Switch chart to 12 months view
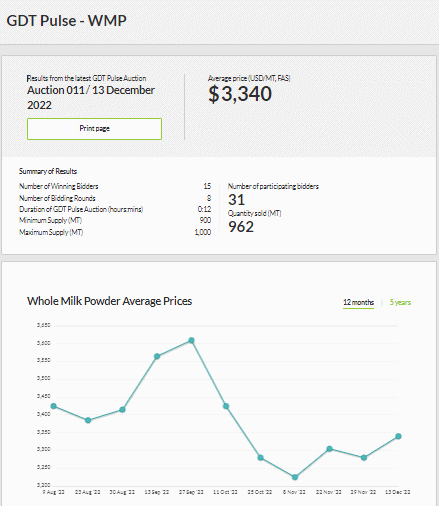Image resolution: width=439 pixels, height=506 pixels. coord(358,302)
